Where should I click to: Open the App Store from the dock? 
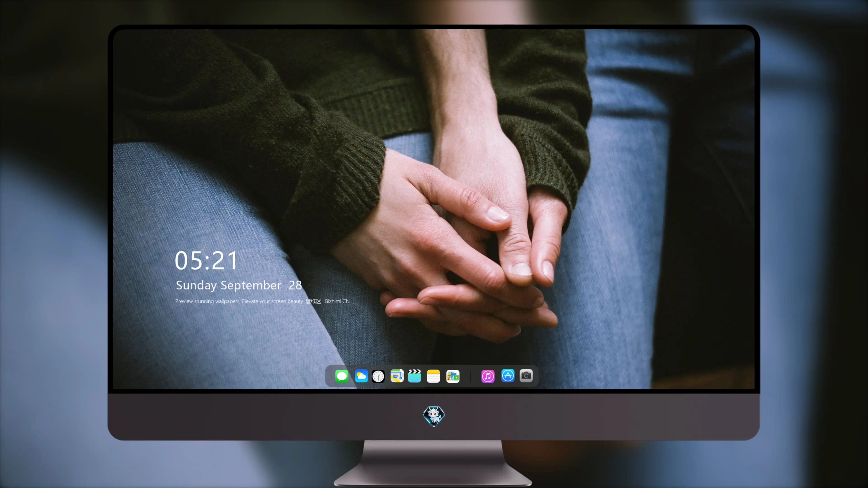click(x=508, y=375)
